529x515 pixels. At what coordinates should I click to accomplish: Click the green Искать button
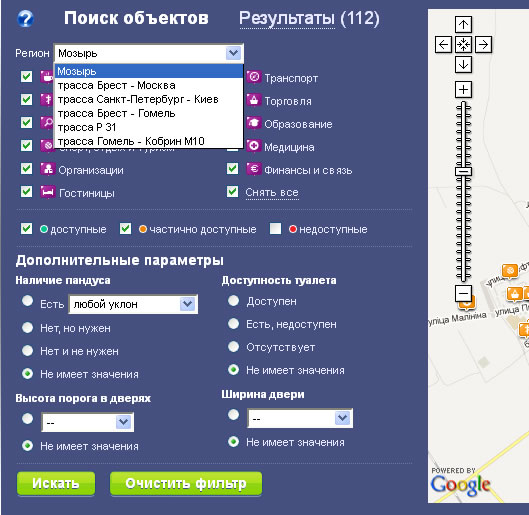coord(56,483)
